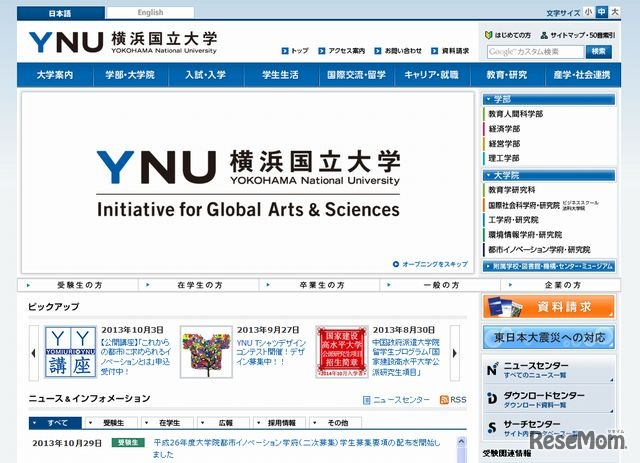Image resolution: width=640 pixels, height=463 pixels.
Task: Open ニュースセンター link beside RSS
Action: point(396,400)
